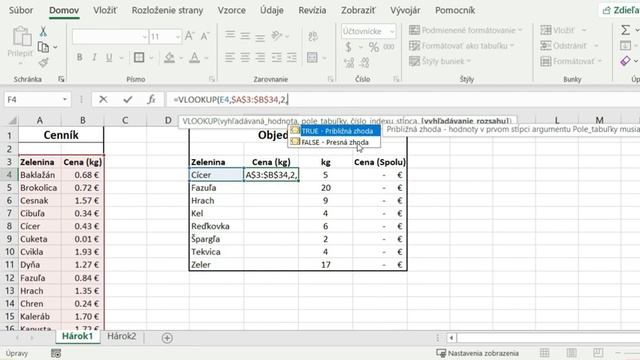Click the Copy icon in Schránka

(43, 47)
